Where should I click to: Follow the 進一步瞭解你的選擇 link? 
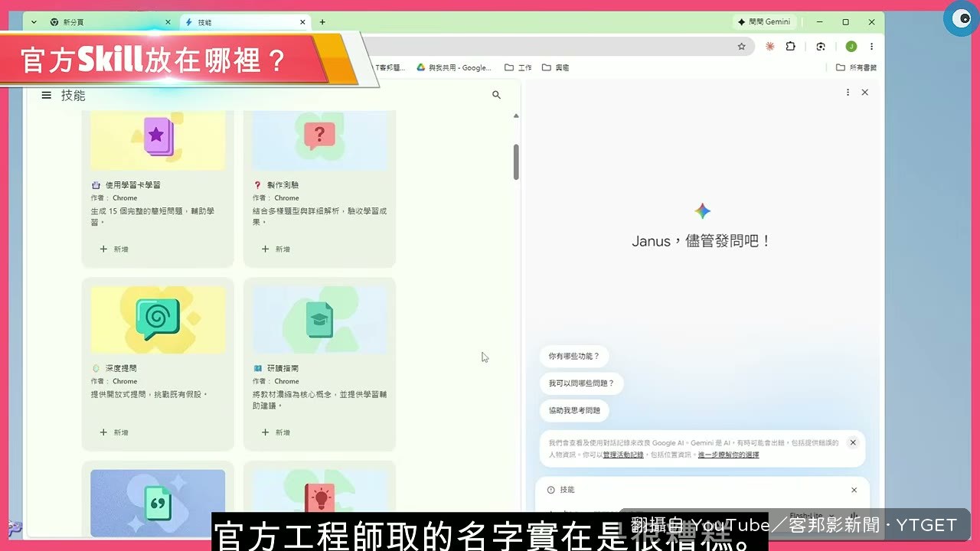pos(728,455)
